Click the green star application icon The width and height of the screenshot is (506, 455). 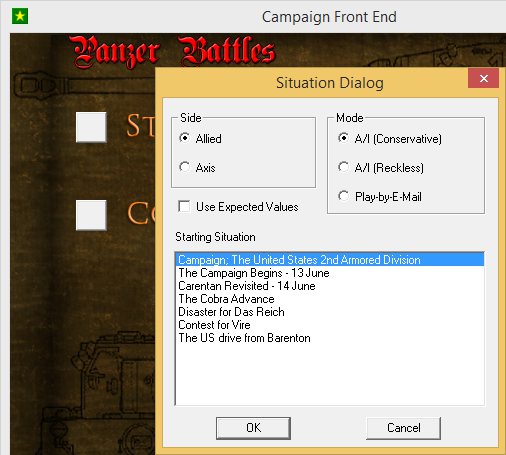tap(20, 16)
